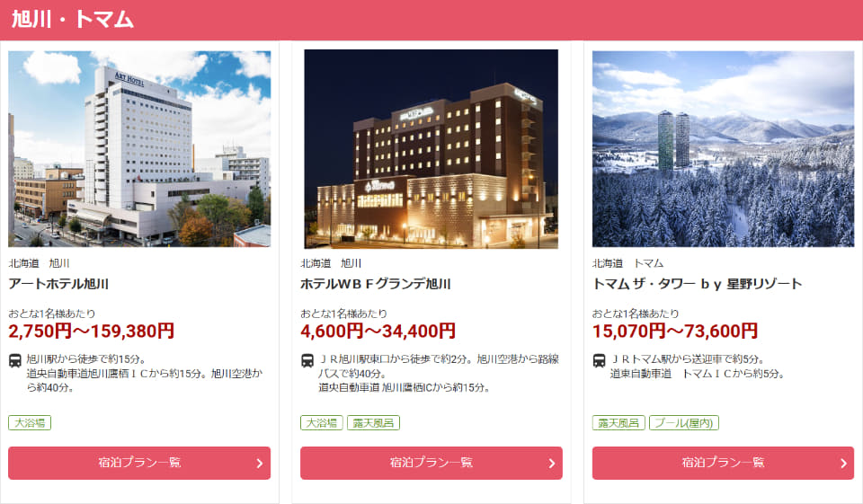Click bus icon beside ＪＲ旭川駅東口 access text

click(x=307, y=361)
